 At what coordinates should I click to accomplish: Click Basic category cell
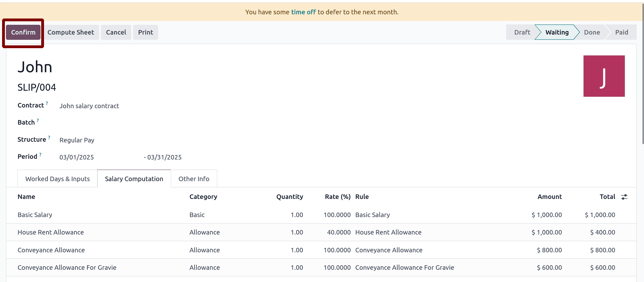click(197, 215)
